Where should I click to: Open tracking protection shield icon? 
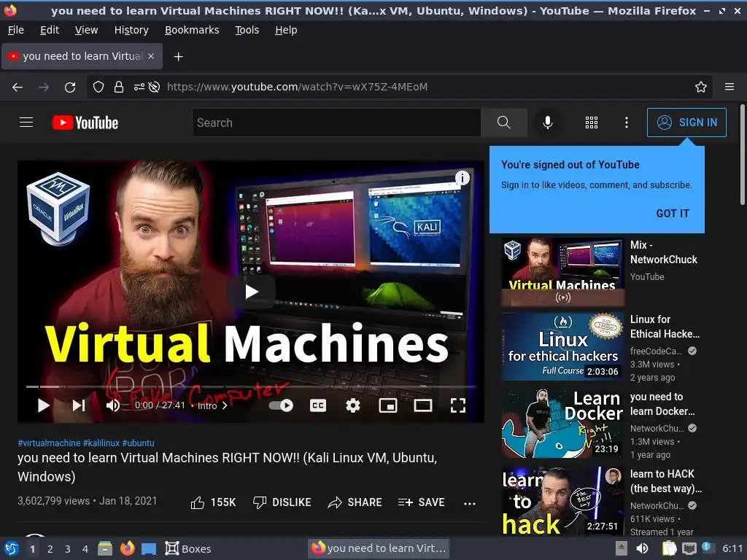[98, 87]
